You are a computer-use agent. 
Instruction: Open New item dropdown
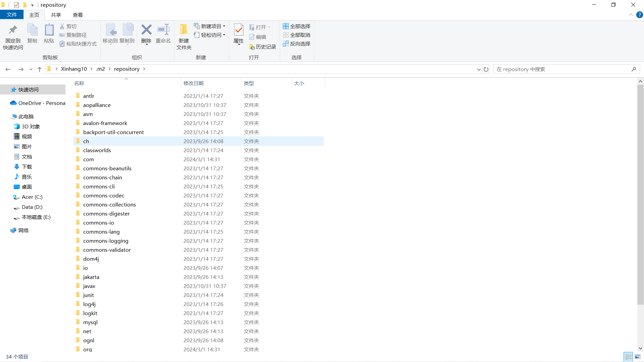[210, 26]
